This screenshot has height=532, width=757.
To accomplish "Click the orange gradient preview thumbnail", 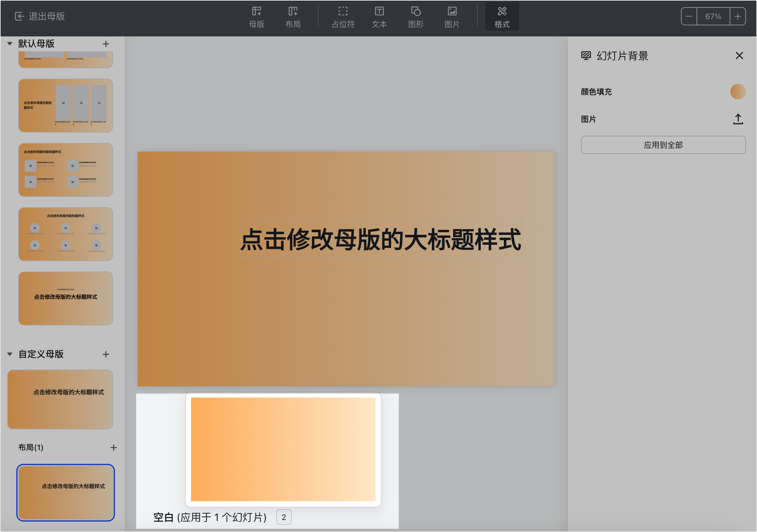I will click(283, 449).
